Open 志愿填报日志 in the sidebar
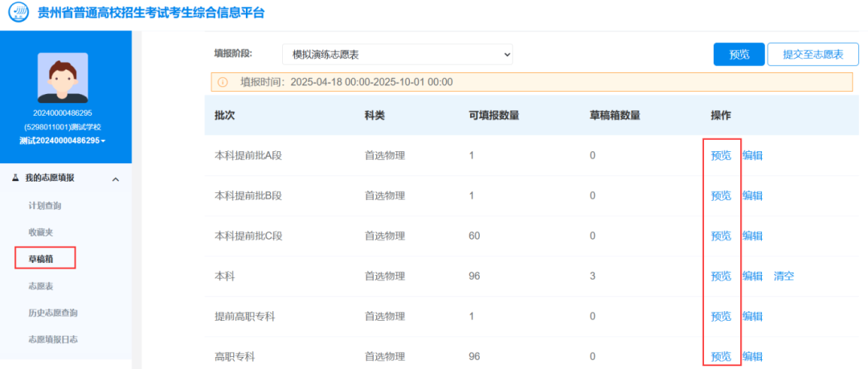 click(53, 339)
